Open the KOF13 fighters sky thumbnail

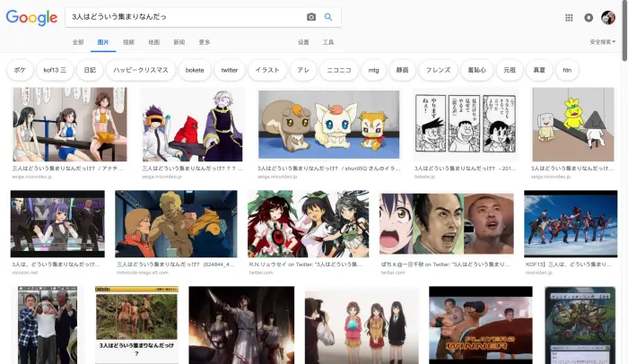(571, 224)
